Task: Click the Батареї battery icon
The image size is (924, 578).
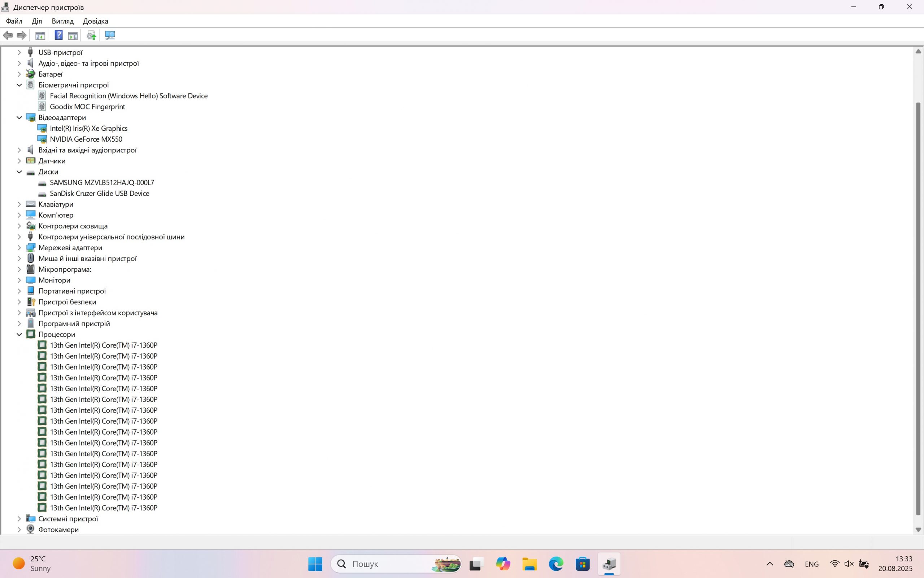Action: [x=31, y=74]
